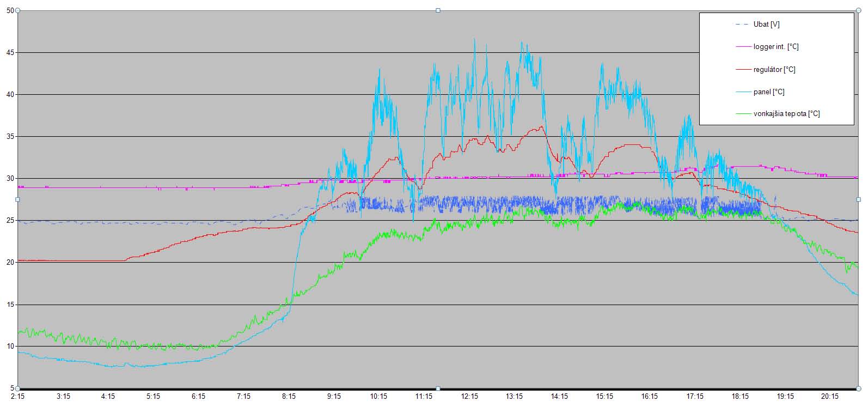Click the '10:15' time-axis label
868x407 pixels.
tap(379, 397)
